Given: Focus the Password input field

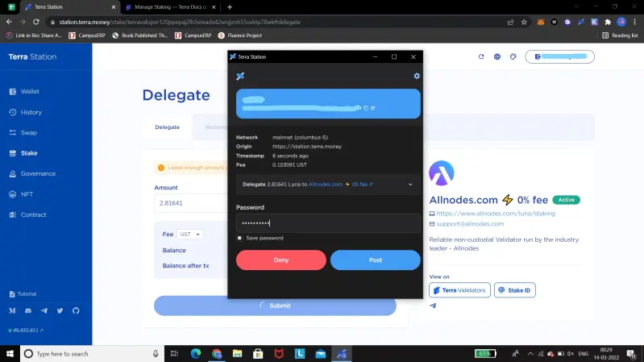Looking at the screenshot, I should 328,223.
